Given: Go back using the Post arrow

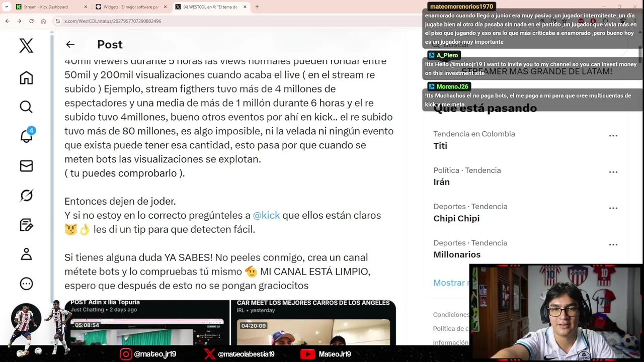Looking at the screenshot, I should (x=70, y=44).
